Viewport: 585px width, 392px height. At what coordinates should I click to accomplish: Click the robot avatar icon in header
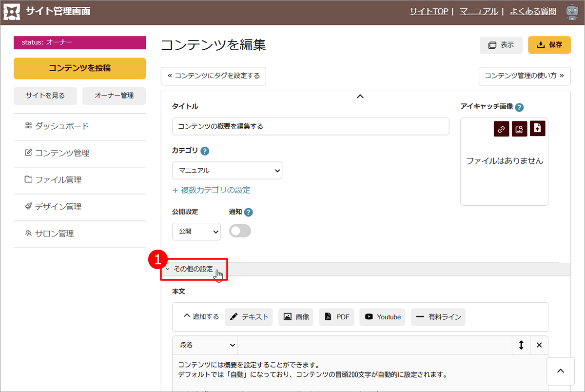click(x=572, y=12)
